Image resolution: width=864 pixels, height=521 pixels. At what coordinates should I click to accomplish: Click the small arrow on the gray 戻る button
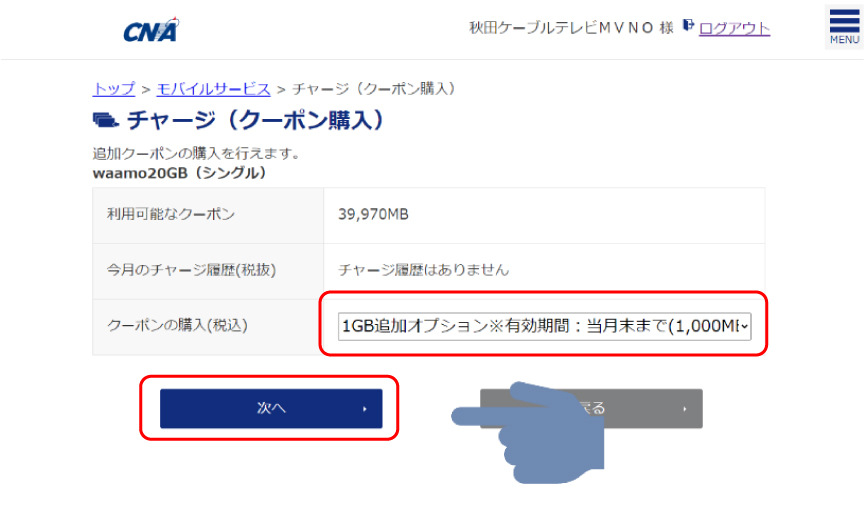tap(685, 409)
